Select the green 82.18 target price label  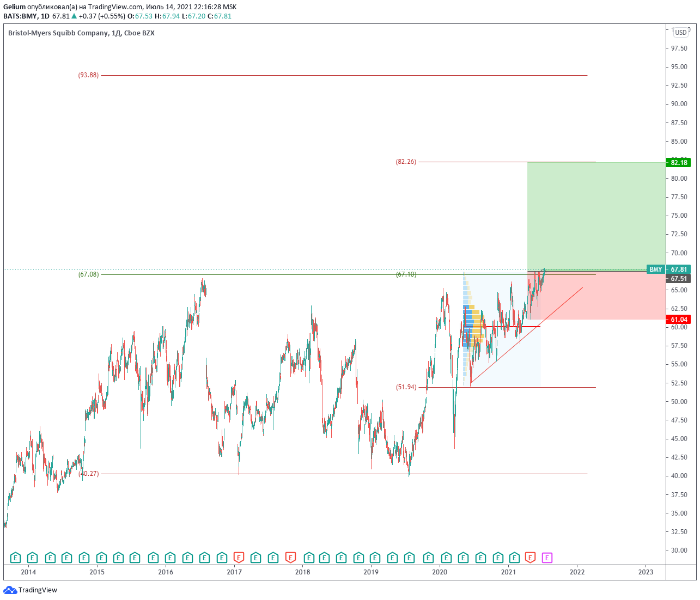point(678,162)
